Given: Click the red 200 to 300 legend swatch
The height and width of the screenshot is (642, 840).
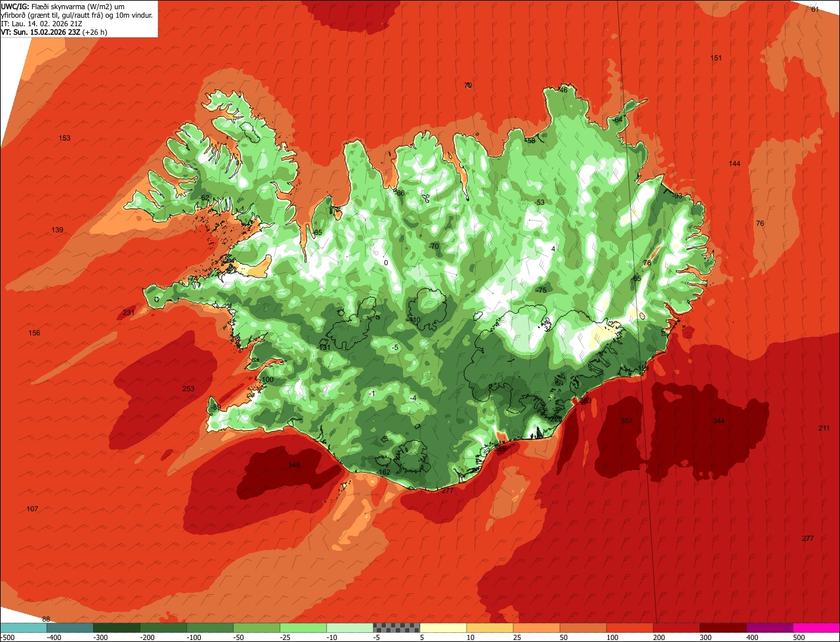Looking at the screenshot, I should [x=676, y=628].
